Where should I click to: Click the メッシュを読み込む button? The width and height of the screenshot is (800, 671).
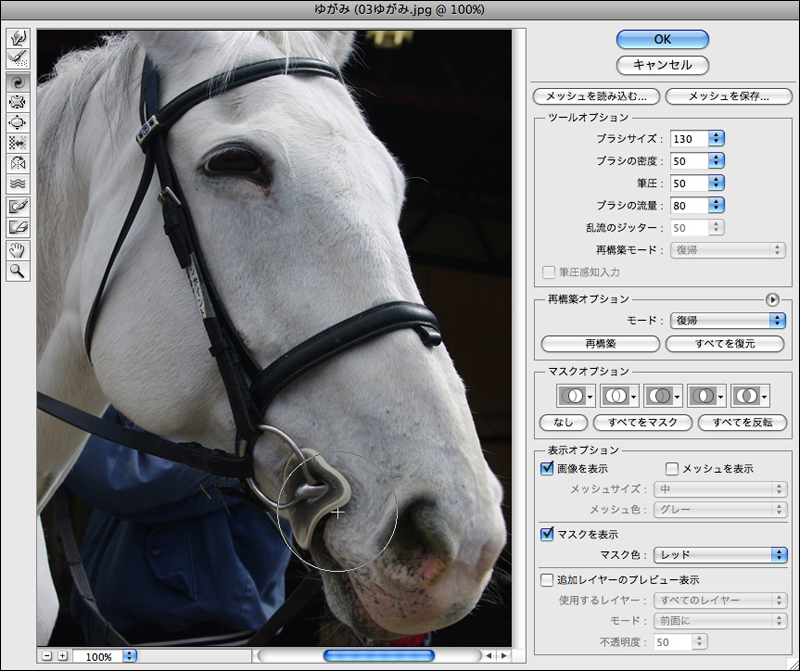pyautogui.click(x=597, y=97)
